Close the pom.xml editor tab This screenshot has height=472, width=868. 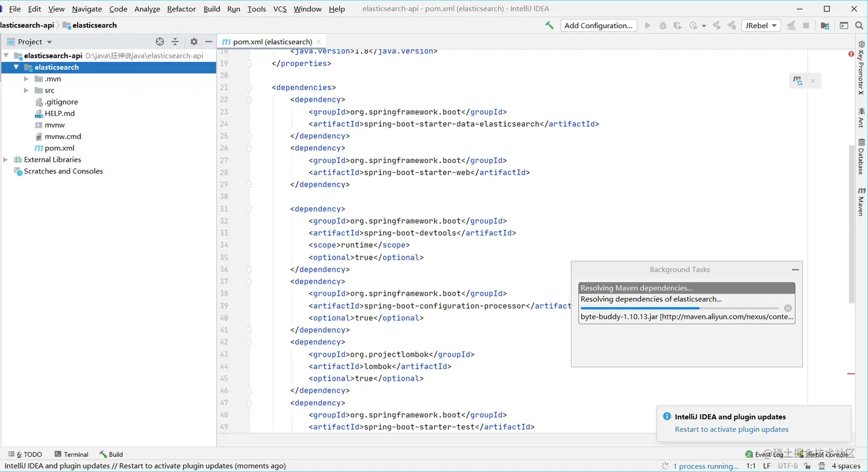(319, 41)
